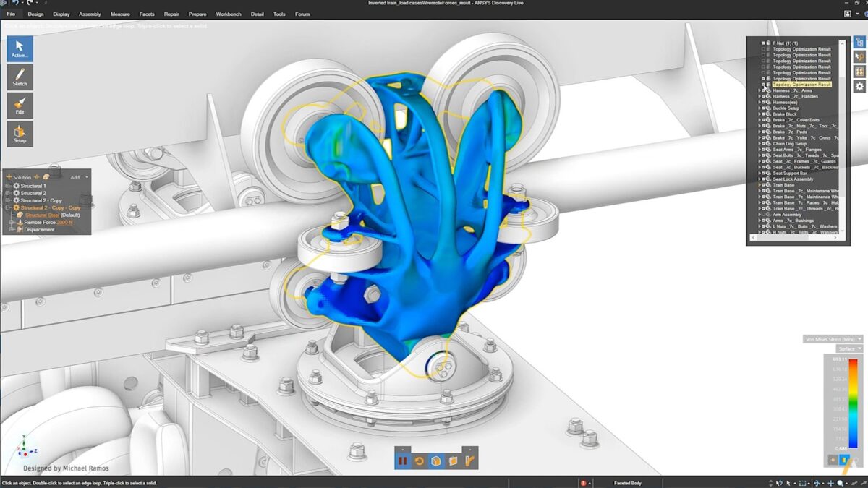Click the reset loop icon in bottom toolbar
Image resolution: width=868 pixels, height=488 pixels.
pyautogui.click(x=420, y=461)
